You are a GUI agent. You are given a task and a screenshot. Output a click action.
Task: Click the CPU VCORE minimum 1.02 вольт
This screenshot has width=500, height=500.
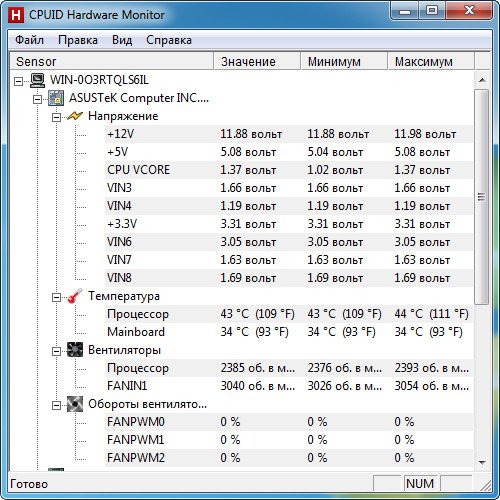click(x=335, y=170)
